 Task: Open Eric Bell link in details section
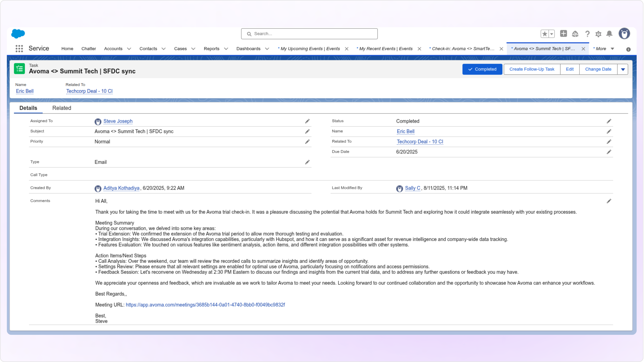pyautogui.click(x=406, y=131)
